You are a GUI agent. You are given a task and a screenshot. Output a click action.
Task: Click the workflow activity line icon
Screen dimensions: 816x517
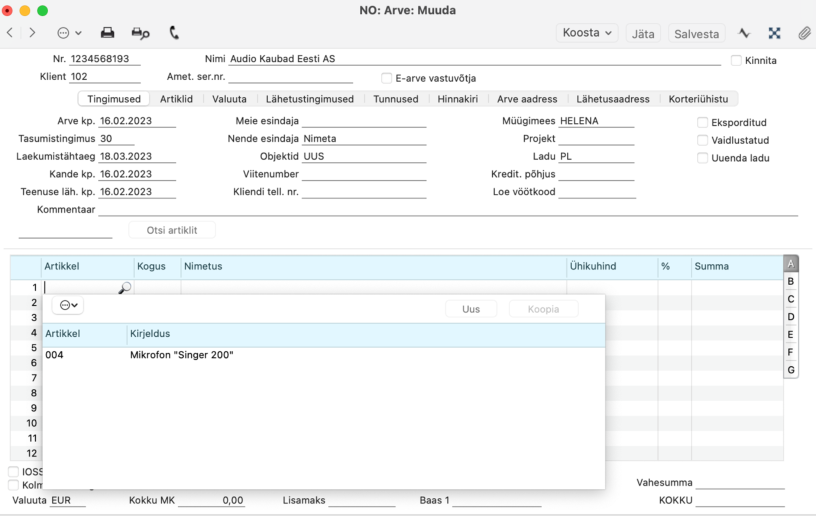pyautogui.click(x=744, y=33)
